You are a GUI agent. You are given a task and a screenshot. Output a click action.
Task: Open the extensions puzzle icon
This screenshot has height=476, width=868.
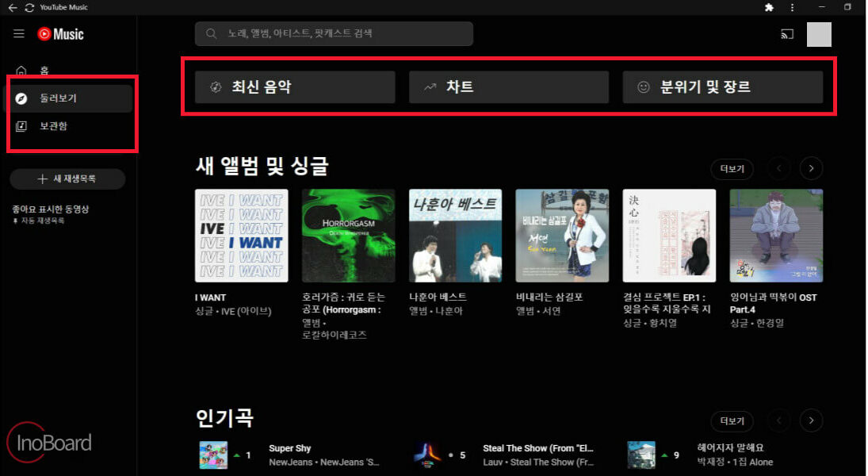click(769, 8)
